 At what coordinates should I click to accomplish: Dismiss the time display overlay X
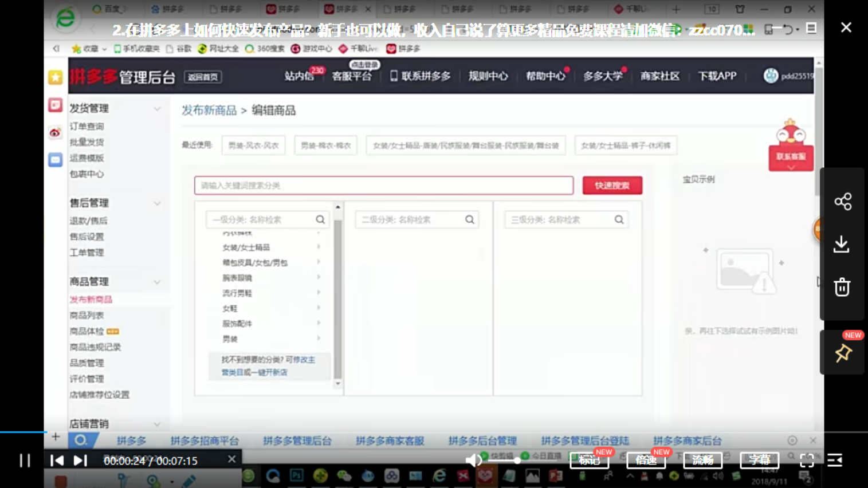click(x=231, y=459)
